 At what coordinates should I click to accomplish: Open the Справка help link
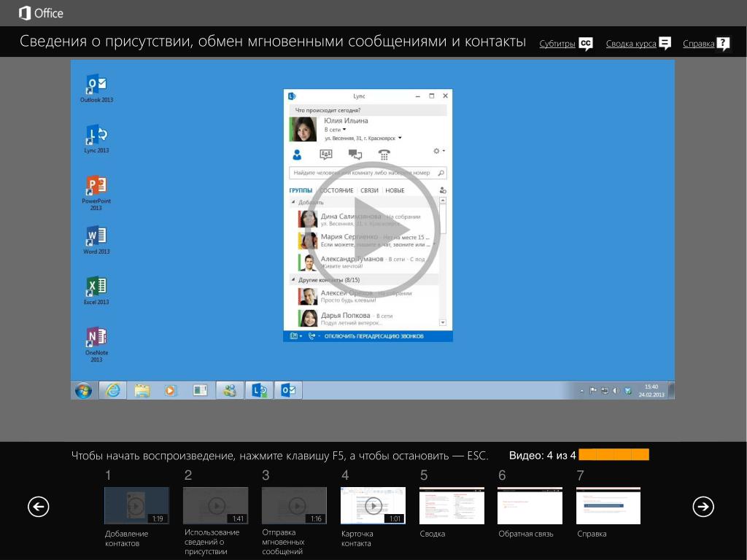tap(699, 44)
